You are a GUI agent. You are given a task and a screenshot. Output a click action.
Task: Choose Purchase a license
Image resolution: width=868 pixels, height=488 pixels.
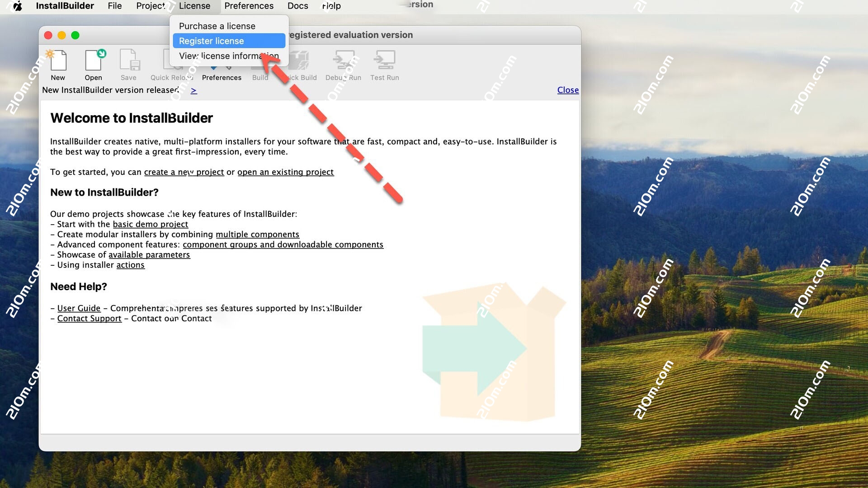(x=229, y=26)
